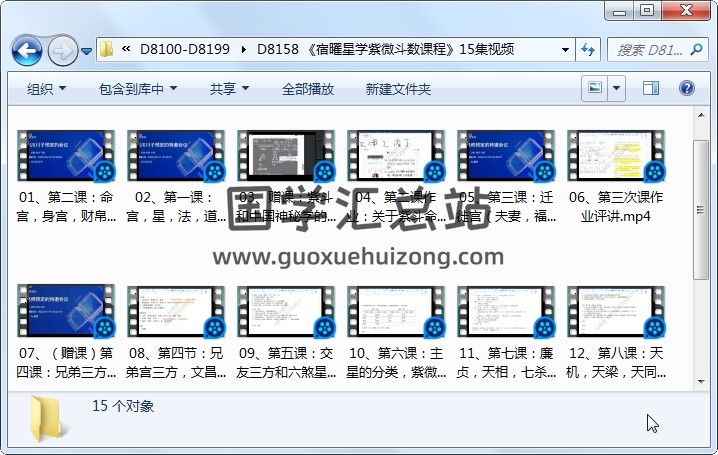Select D8158 宿曜星学紫微斗数课程 breadcrumb
Image resolution: width=718 pixels, height=455 pixels.
(x=386, y=49)
